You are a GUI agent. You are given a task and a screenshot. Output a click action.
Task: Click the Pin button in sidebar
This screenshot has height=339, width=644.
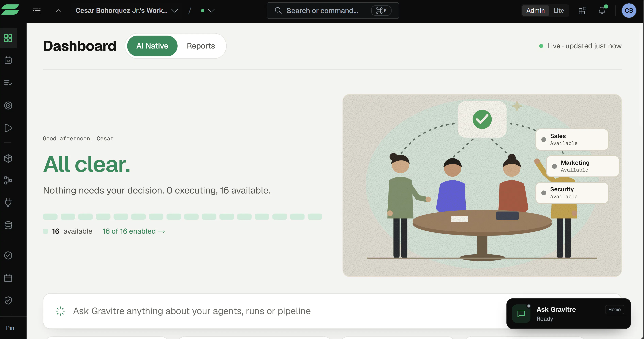point(10,328)
